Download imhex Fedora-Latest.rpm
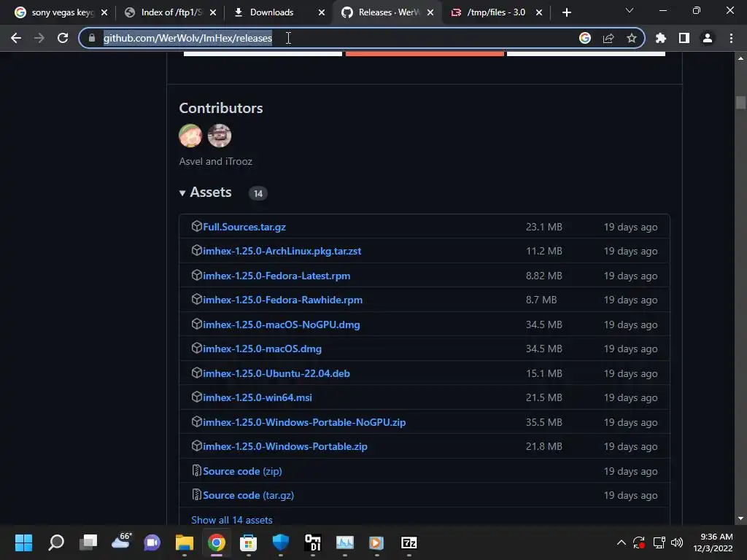 click(x=276, y=276)
